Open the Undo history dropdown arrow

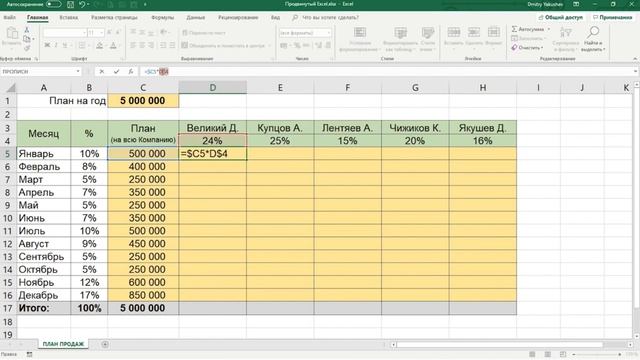click(88, 4)
